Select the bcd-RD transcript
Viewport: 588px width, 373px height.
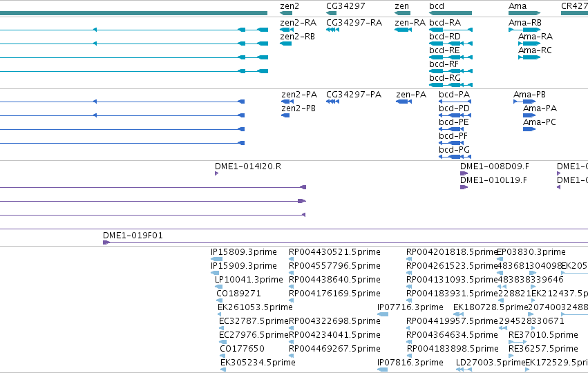445,37
